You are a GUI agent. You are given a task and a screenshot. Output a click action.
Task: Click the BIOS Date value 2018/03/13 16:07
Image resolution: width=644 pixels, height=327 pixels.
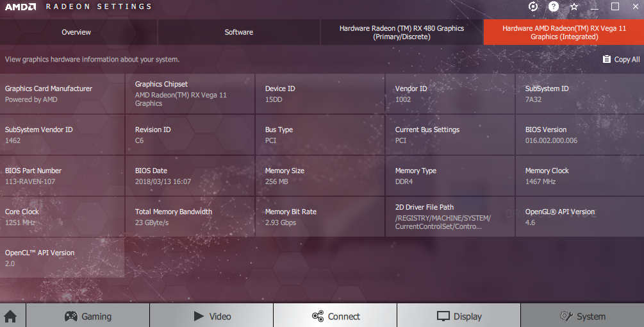point(163,181)
